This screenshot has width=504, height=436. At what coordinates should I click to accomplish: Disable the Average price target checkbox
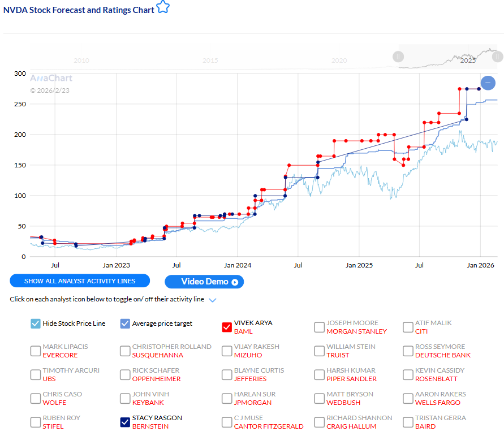[x=124, y=323]
